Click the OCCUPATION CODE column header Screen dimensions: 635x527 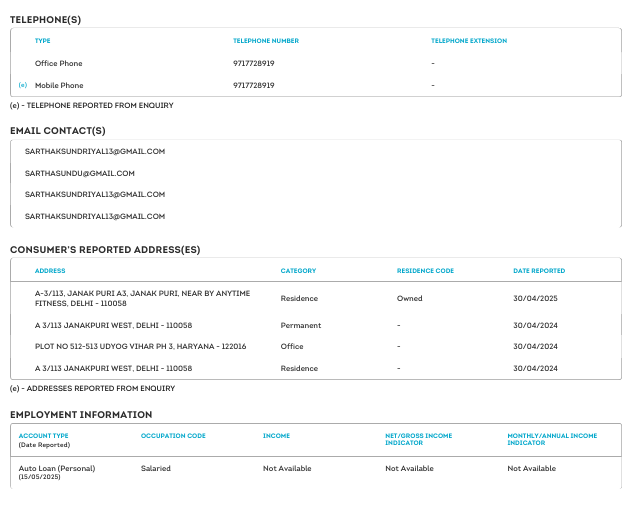pos(172,437)
